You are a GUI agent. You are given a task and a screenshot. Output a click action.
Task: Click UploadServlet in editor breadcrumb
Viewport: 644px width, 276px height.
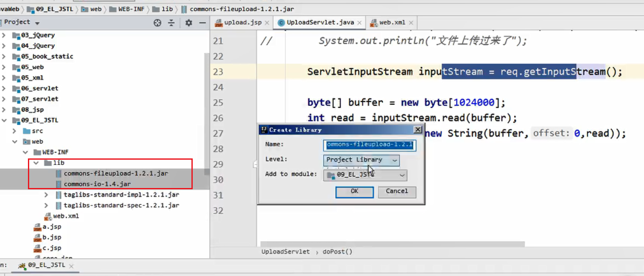pos(286,252)
